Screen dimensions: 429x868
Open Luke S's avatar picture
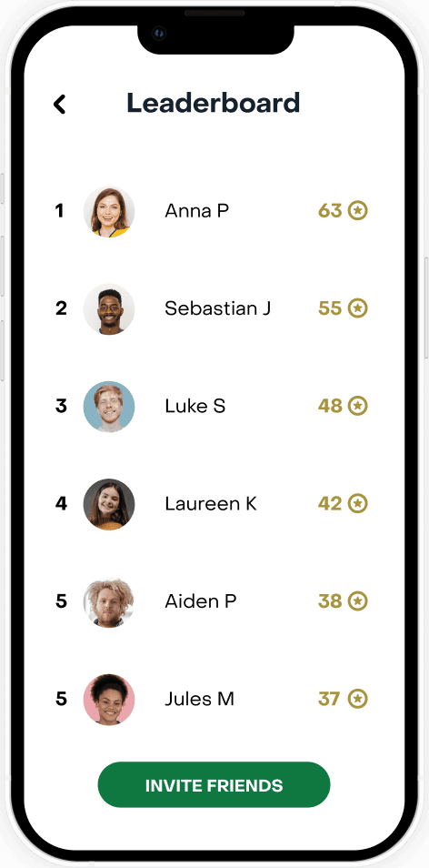point(109,407)
